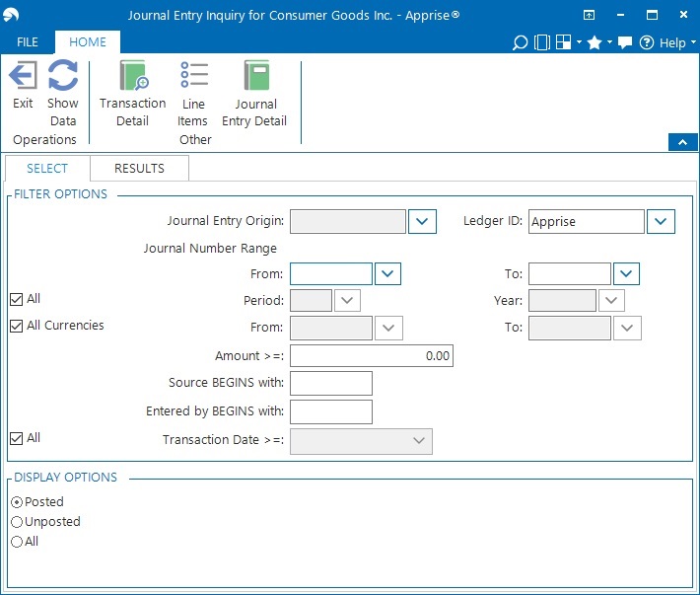Click the Help question mark icon
The image size is (700, 595).
click(x=647, y=42)
